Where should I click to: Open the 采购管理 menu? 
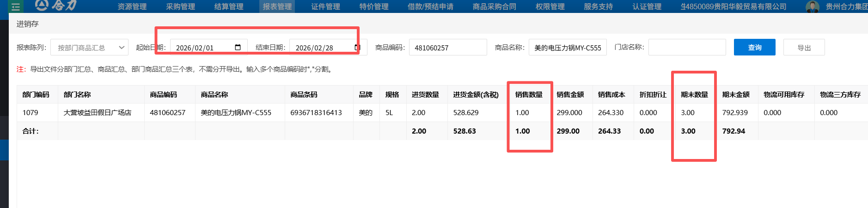pyautogui.click(x=180, y=6)
